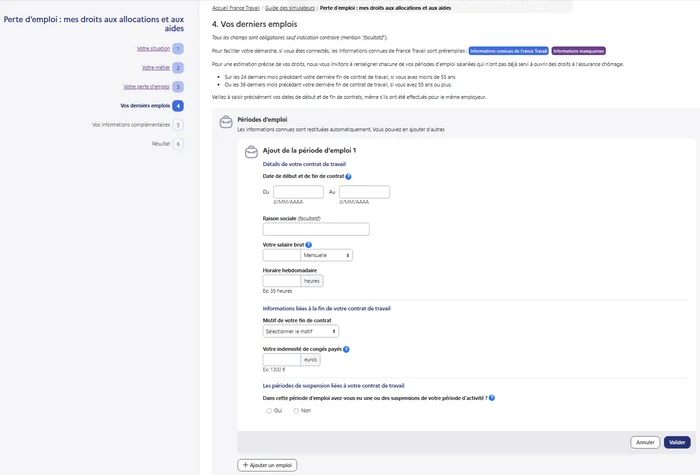
Task: Open help icon next to contract dates label
Action: (348, 176)
